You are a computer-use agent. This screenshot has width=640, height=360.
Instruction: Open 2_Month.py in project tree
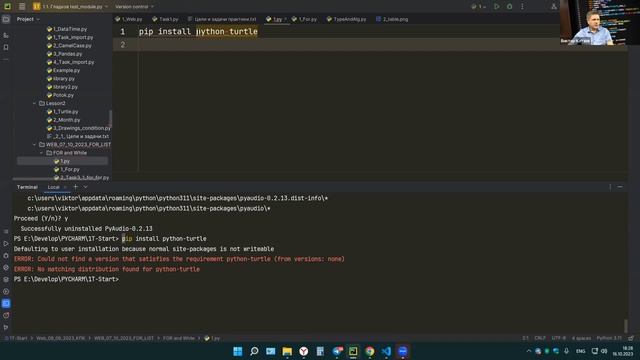coord(63,120)
